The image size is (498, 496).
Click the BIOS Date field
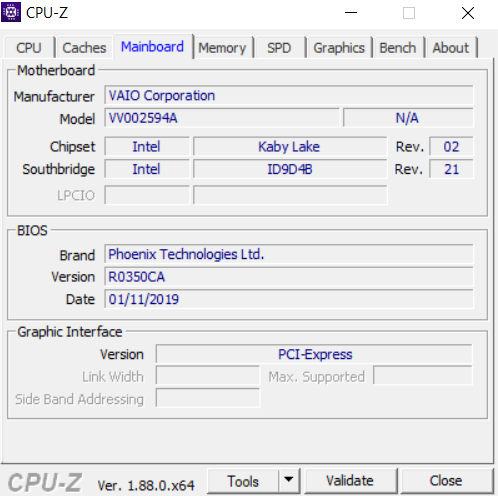pyautogui.click(x=289, y=299)
